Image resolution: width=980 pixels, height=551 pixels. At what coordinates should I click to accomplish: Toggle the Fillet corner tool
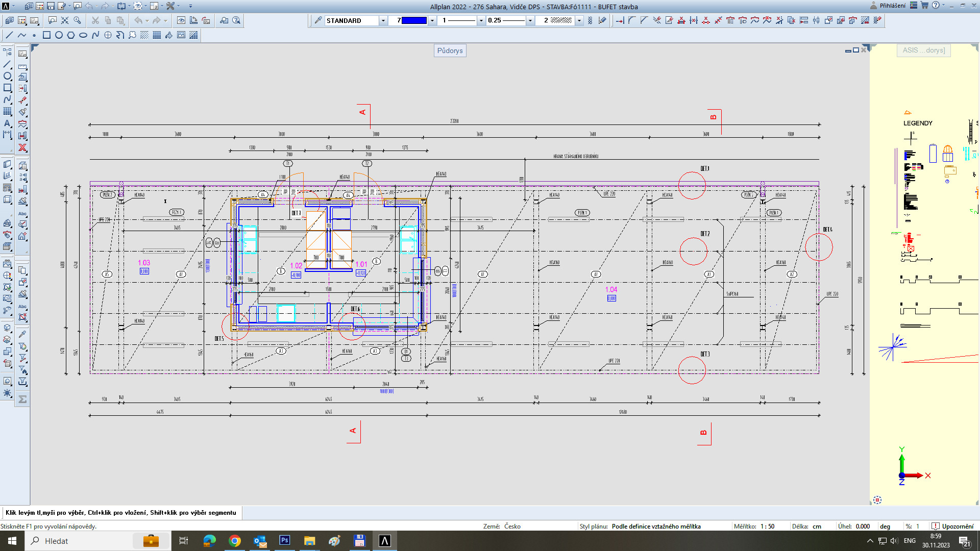[632, 20]
